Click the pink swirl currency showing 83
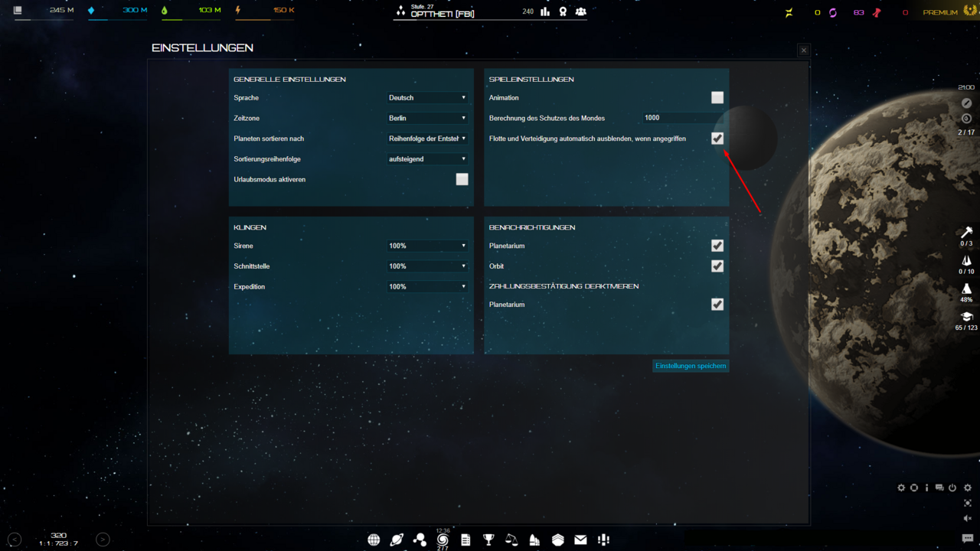 (x=833, y=12)
